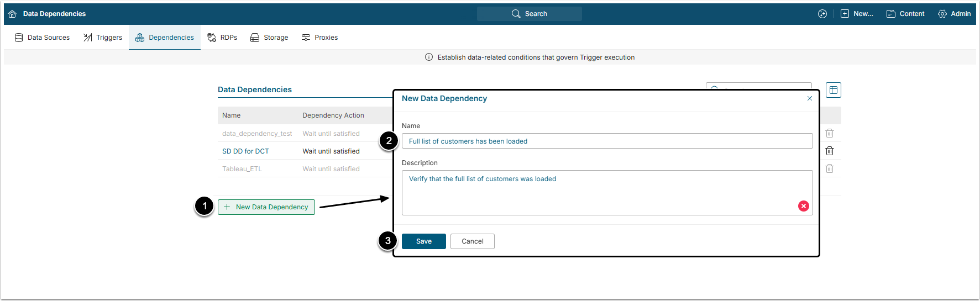Screen dimensions: 980x301
Task: Open the header Search box
Action: [x=529, y=14]
